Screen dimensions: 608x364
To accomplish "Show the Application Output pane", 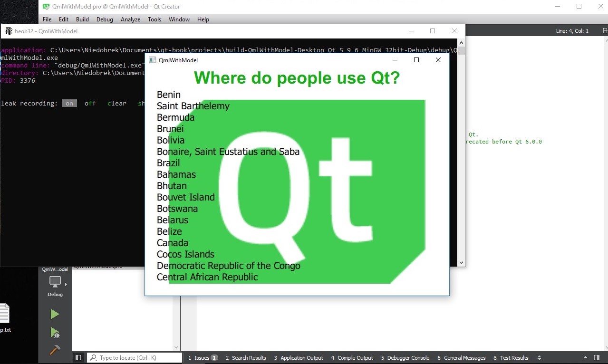I will click(299, 358).
